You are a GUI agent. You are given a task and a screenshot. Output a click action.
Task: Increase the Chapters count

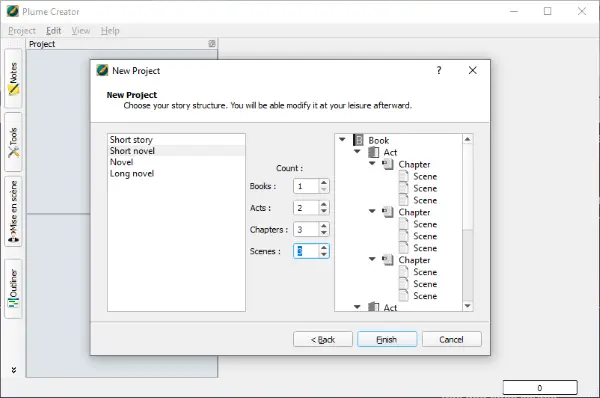tap(324, 226)
